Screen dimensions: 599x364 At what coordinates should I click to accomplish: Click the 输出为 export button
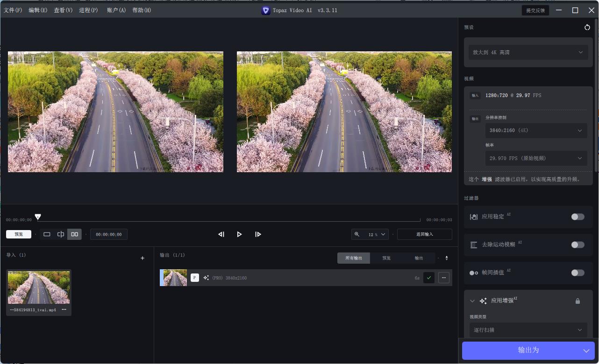[x=528, y=350]
